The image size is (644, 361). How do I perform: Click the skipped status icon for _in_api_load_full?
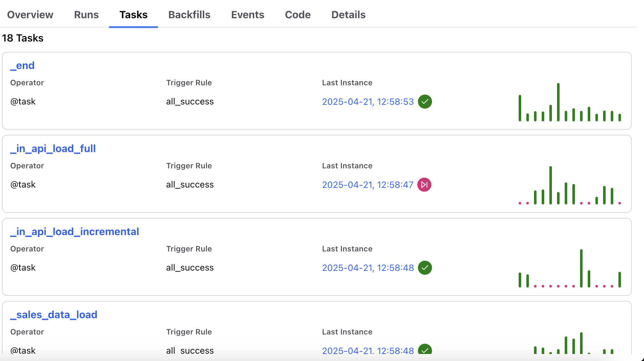(x=424, y=184)
